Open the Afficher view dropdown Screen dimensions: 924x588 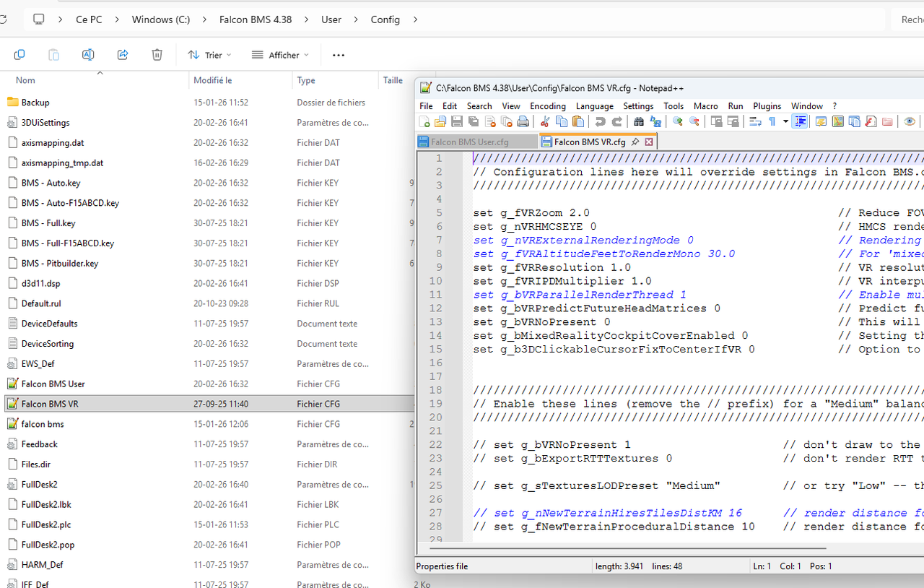pos(280,55)
